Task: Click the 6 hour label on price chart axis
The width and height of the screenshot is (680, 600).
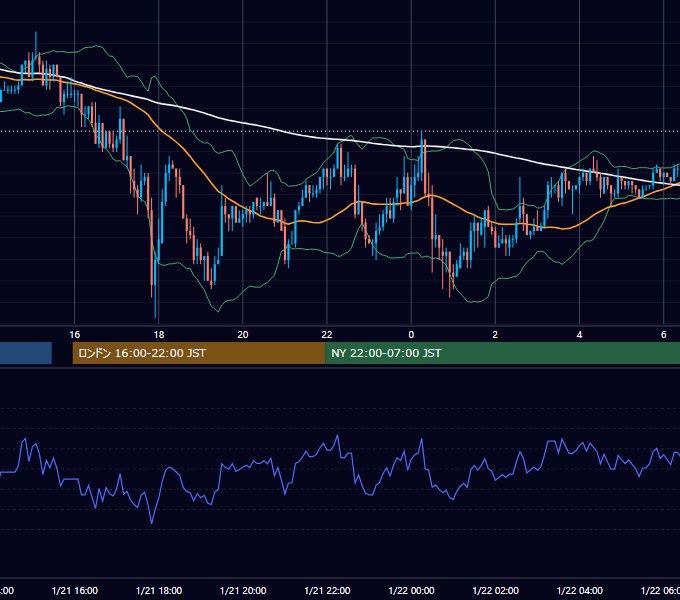Action: [x=664, y=334]
